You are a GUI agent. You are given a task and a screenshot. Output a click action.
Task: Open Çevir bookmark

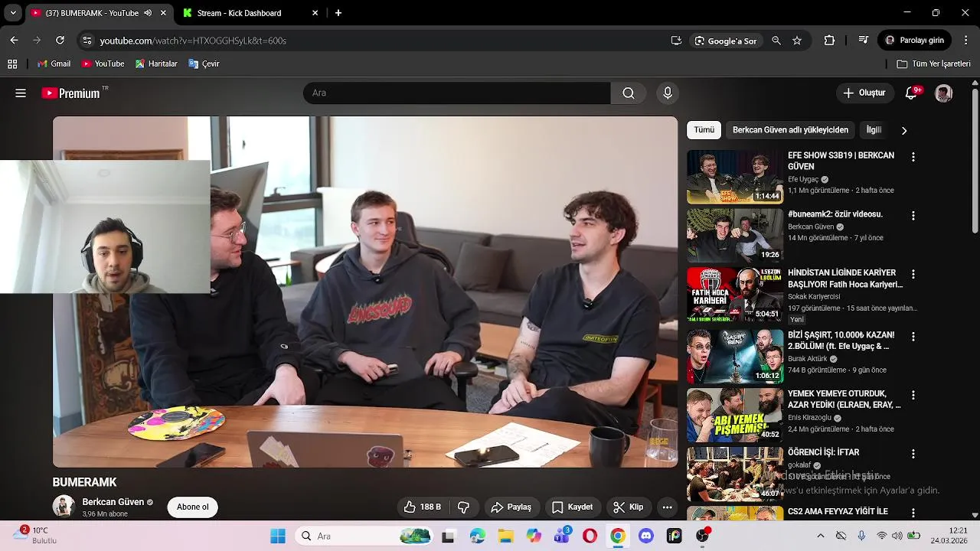(x=204, y=64)
